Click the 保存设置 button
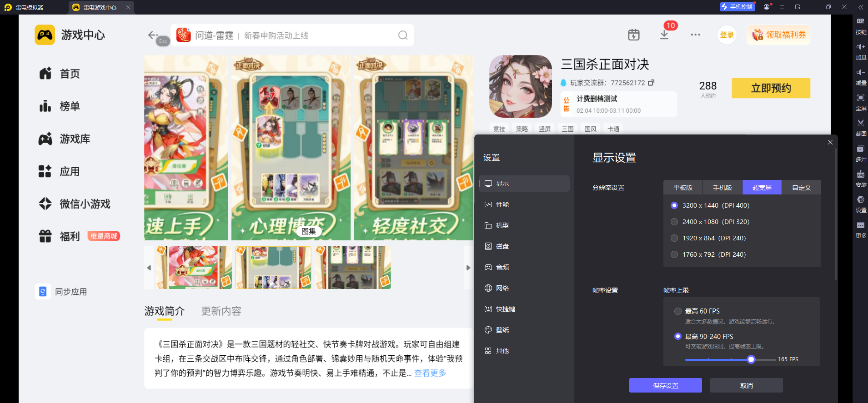Viewport: 868px width, 403px height. click(x=665, y=385)
